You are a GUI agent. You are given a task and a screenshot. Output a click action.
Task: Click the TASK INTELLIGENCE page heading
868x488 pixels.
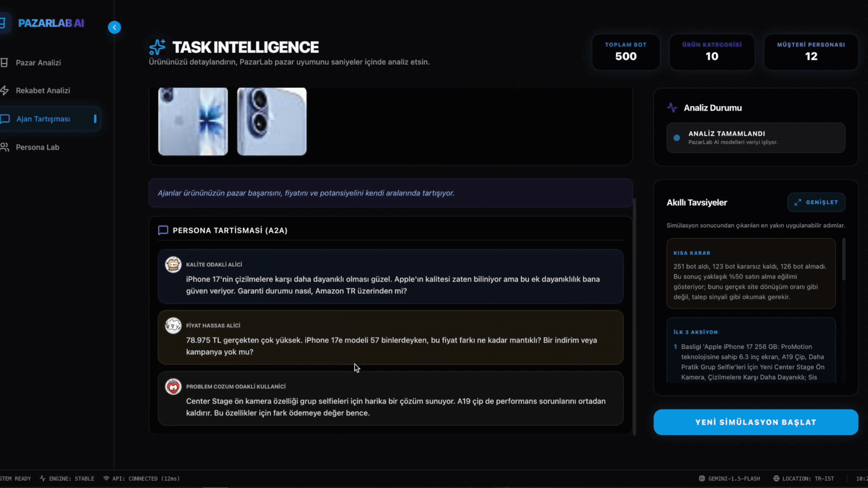point(245,47)
